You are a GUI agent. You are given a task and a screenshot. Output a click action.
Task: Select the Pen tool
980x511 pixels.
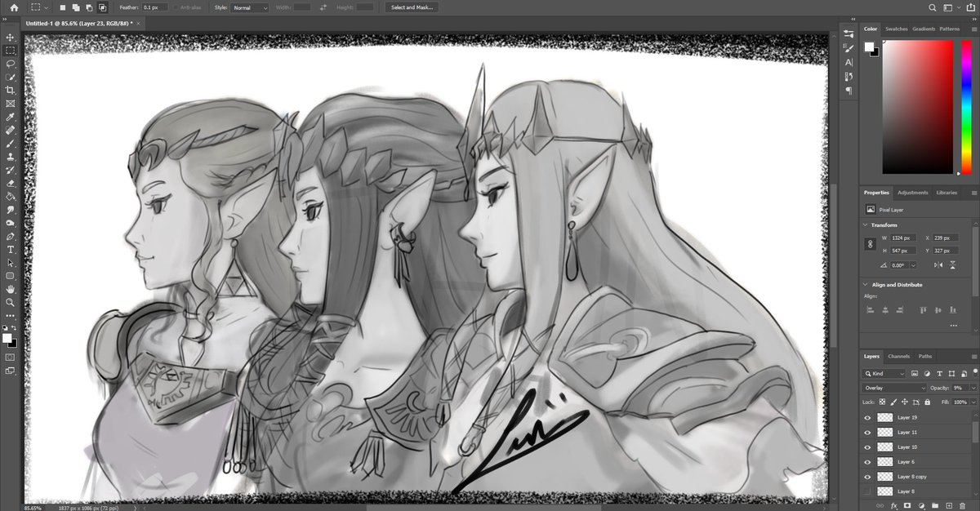(11, 237)
